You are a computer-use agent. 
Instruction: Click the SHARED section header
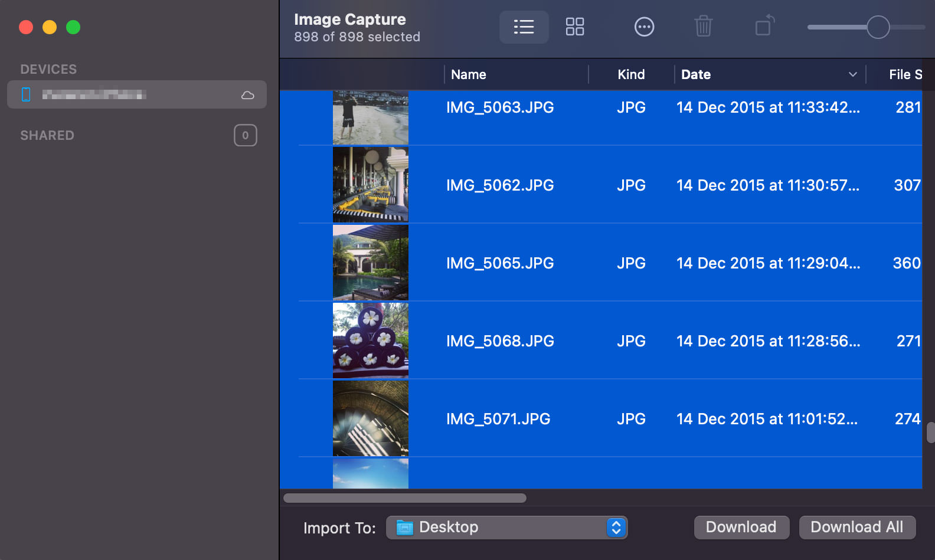(47, 135)
